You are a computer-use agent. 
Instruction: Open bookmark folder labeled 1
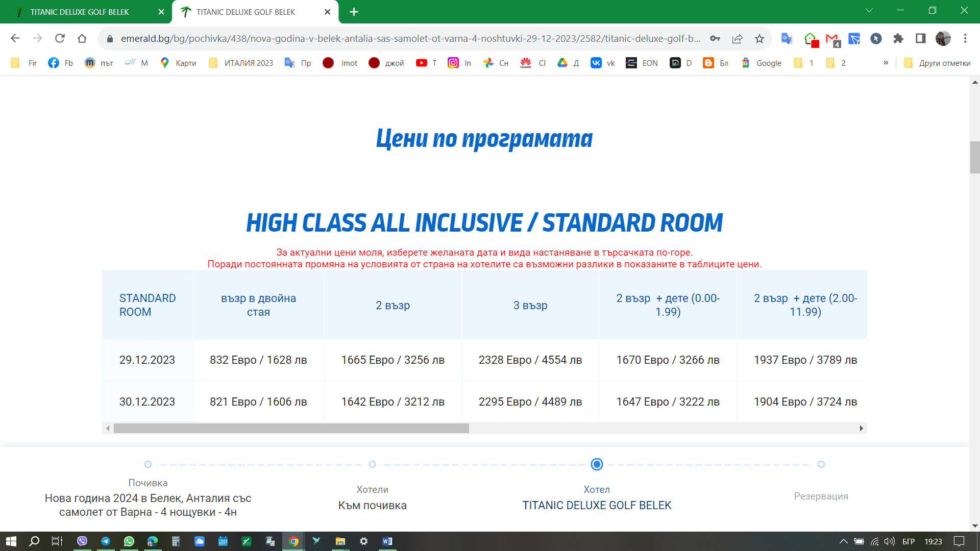804,63
